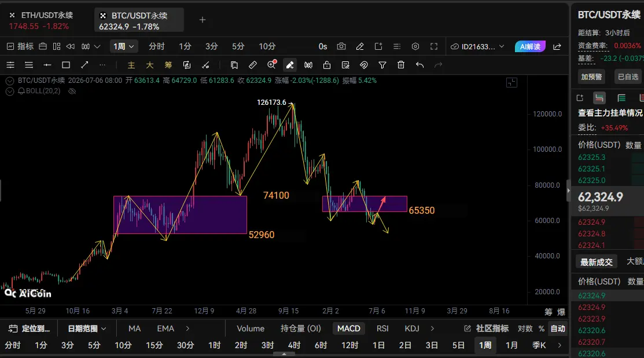Toggle the 主 indicator button

pyautogui.click(x=131, y=65)
